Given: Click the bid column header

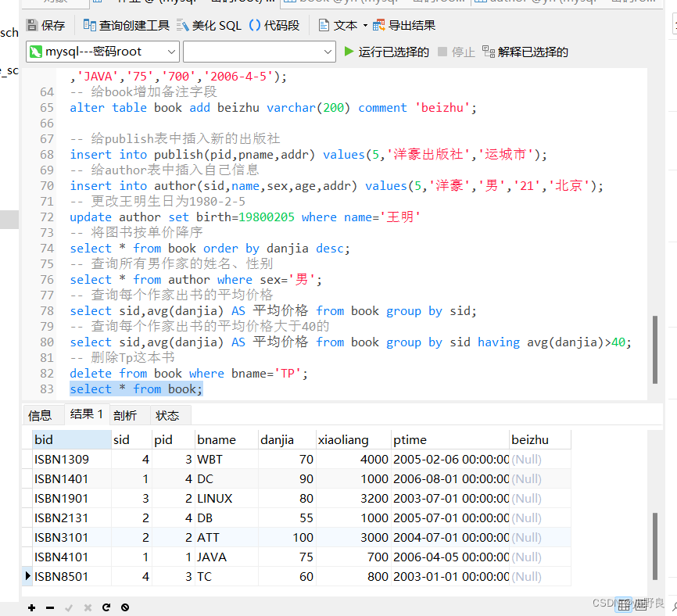Looking at the screenshot, I should point(72,439).
